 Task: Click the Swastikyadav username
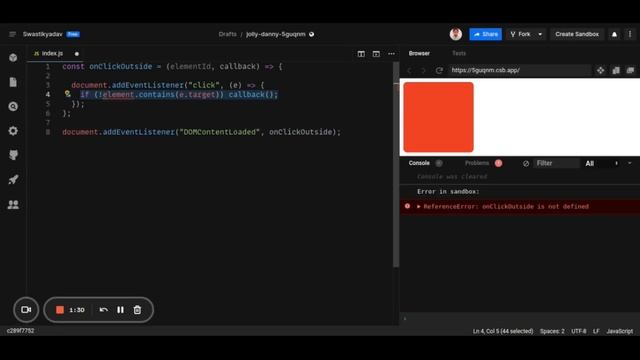point(42,34)
